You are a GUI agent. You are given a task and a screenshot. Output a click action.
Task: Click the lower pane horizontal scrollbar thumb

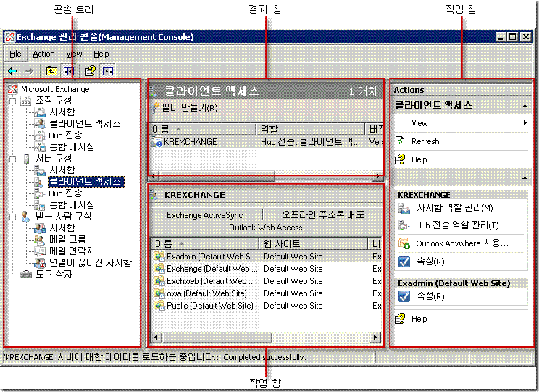pos(217,338)
